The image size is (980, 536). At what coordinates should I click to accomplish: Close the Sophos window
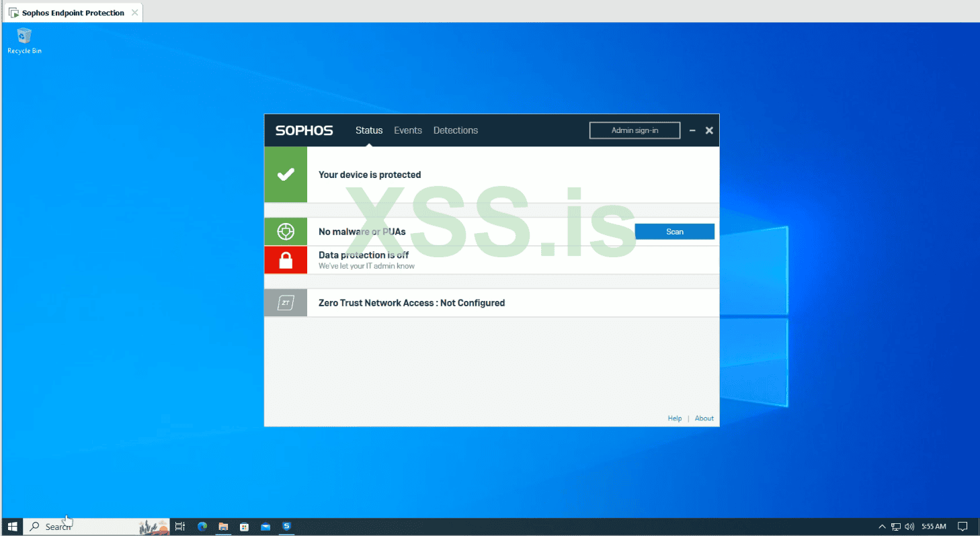(x=709, y=131)
